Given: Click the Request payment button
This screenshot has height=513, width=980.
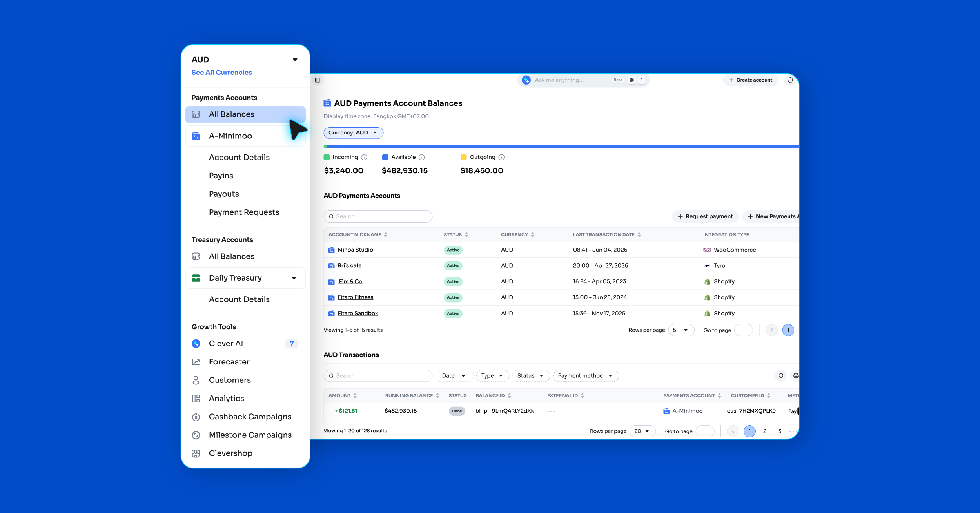Looking at the screenshot, I should (x=705, y=216).
